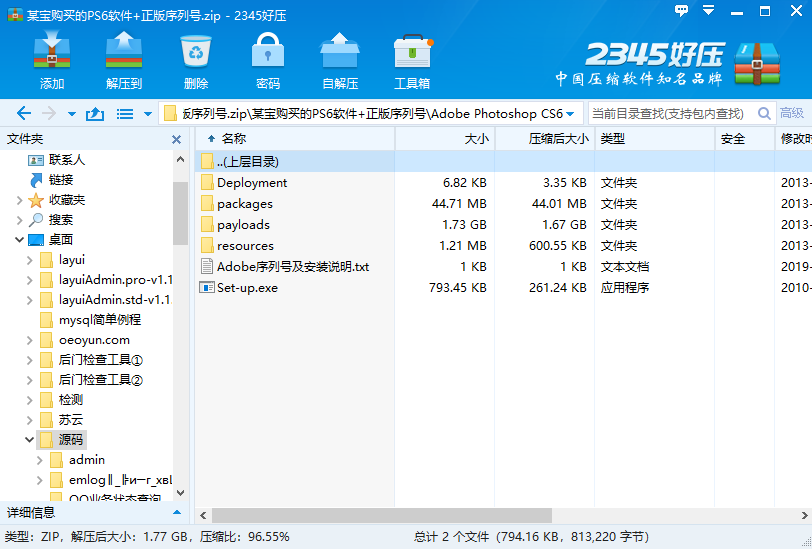Click the 解压到 (Extract to) icon
The width and height of the screenshot is (812, 549).
click(124, 61)
